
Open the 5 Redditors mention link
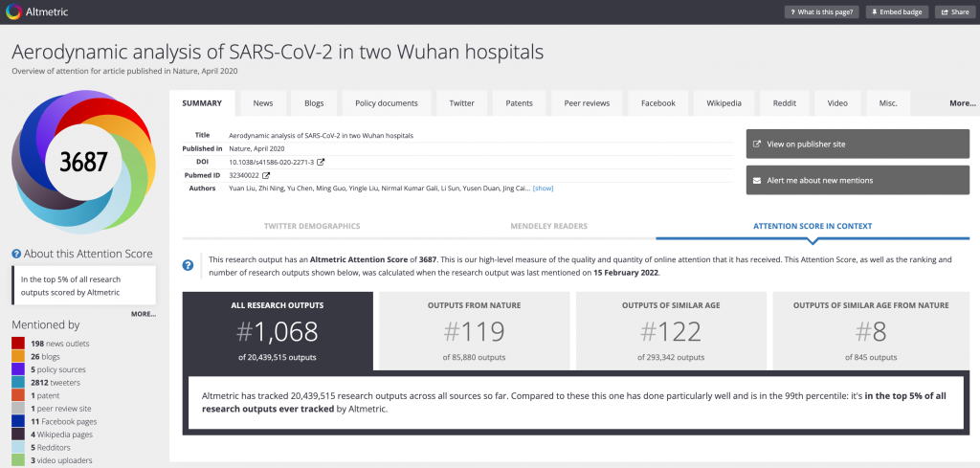[x=49, y=447]
